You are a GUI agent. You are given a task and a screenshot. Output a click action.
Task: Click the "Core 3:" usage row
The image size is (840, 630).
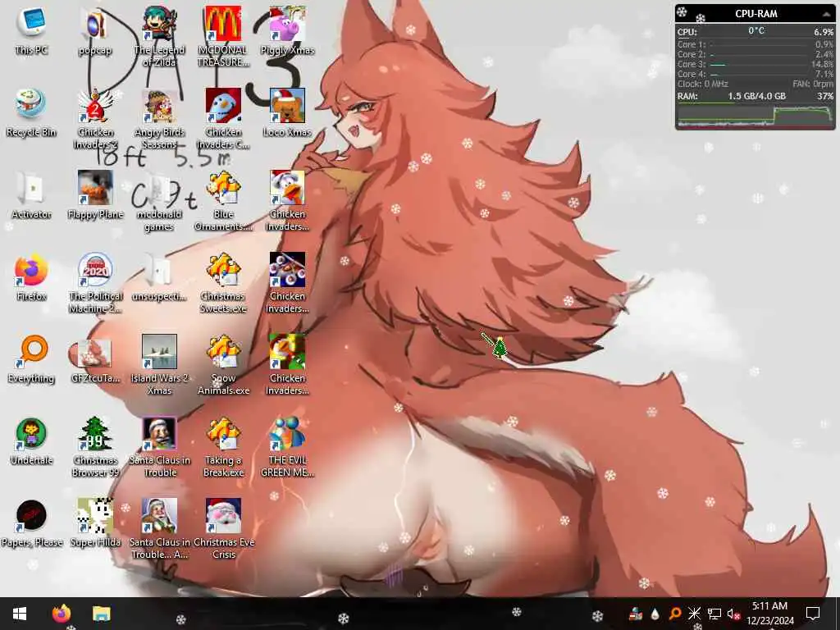756,64
